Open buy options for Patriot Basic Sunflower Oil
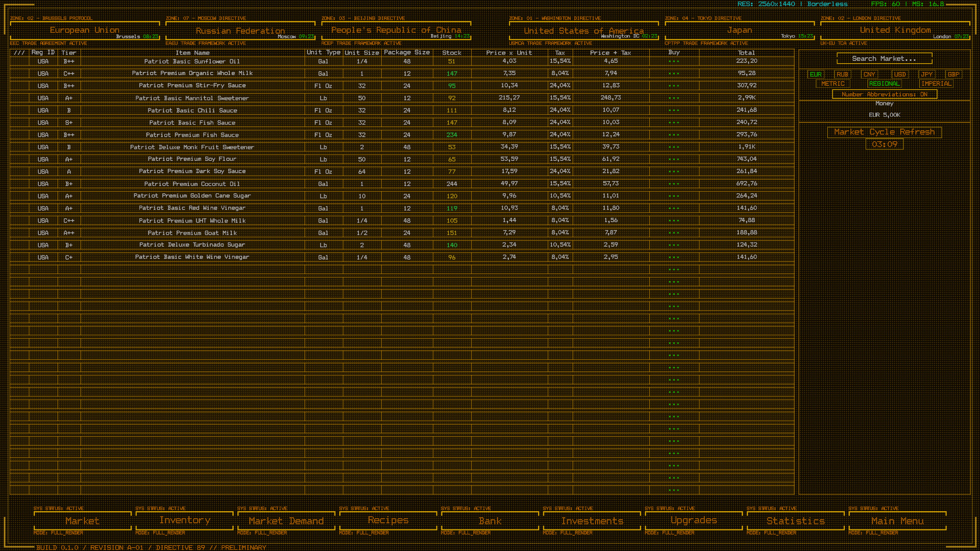Viewport: 980px width, 551px height. pos(674,61)
